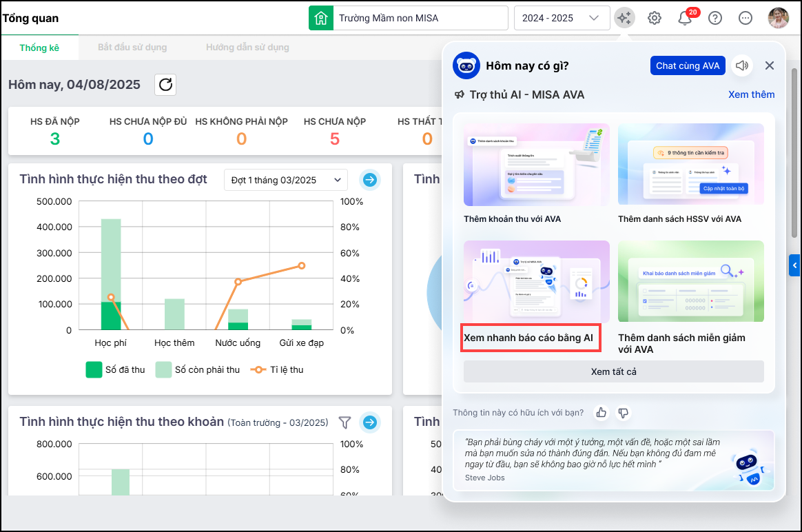This screenshot has width=802, height=532.
Task: Click the help question mark icon
Action: [x=715, y=18]
